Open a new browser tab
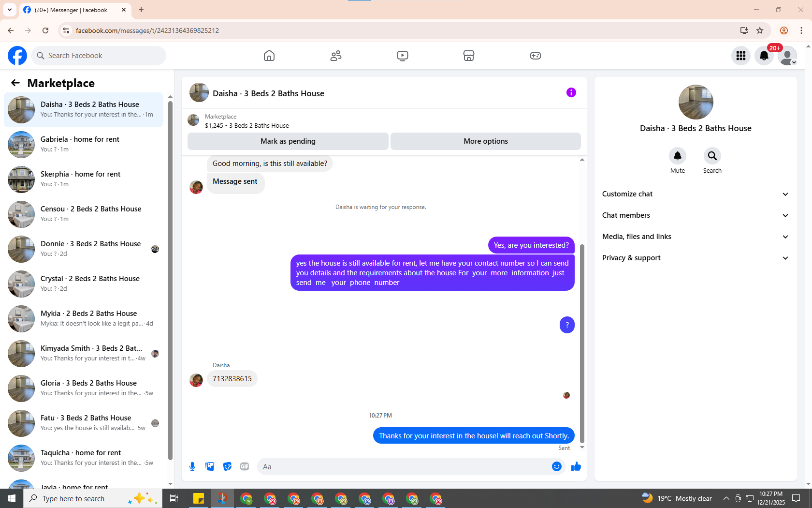 coord(141,10)
